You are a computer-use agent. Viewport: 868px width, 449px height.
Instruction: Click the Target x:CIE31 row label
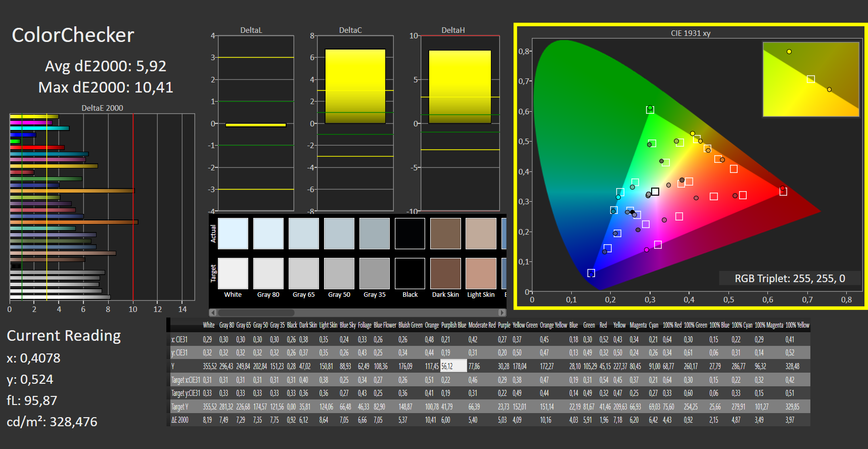point(186,380)
